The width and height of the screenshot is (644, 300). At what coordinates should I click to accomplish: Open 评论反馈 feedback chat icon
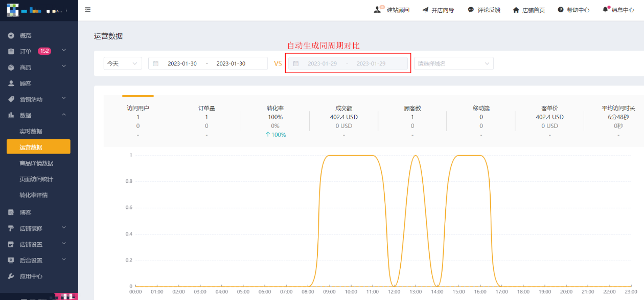pyautogui.click(x=471, y=10)
